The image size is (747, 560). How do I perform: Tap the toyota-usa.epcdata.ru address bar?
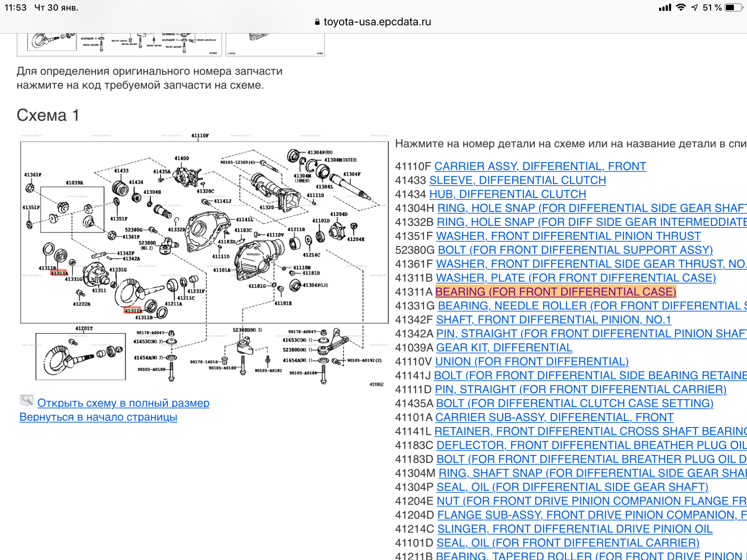click(377, 22)
